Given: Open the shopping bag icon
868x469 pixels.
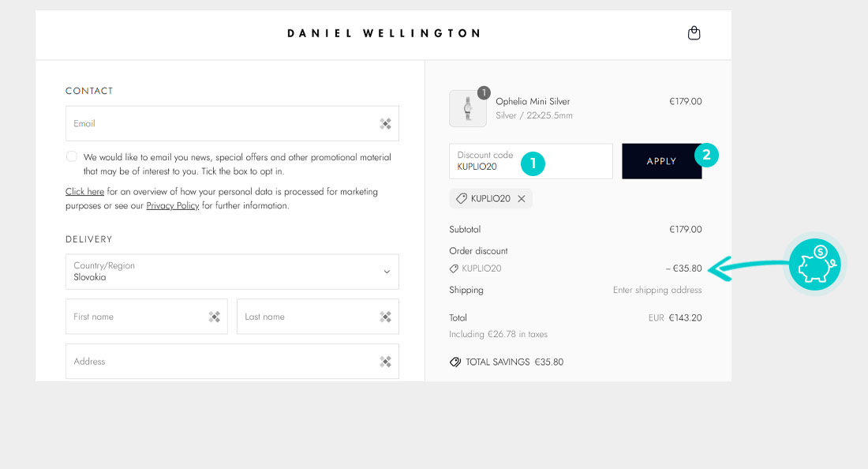Looking at the screenshot, I should [694, 33].
